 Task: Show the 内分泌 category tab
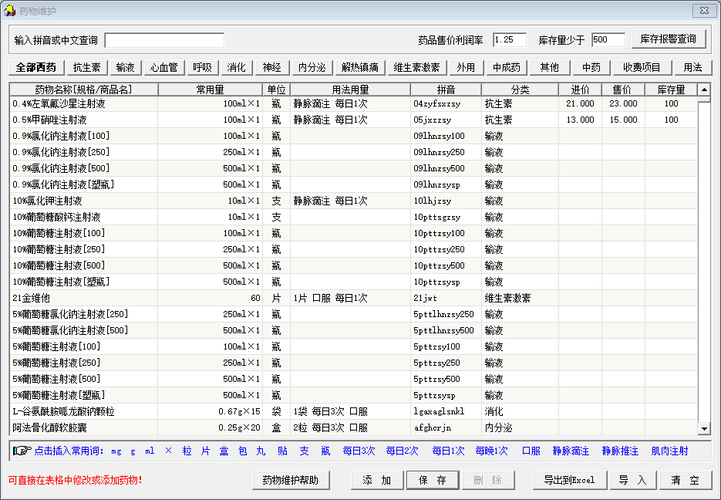click(312, 68)
